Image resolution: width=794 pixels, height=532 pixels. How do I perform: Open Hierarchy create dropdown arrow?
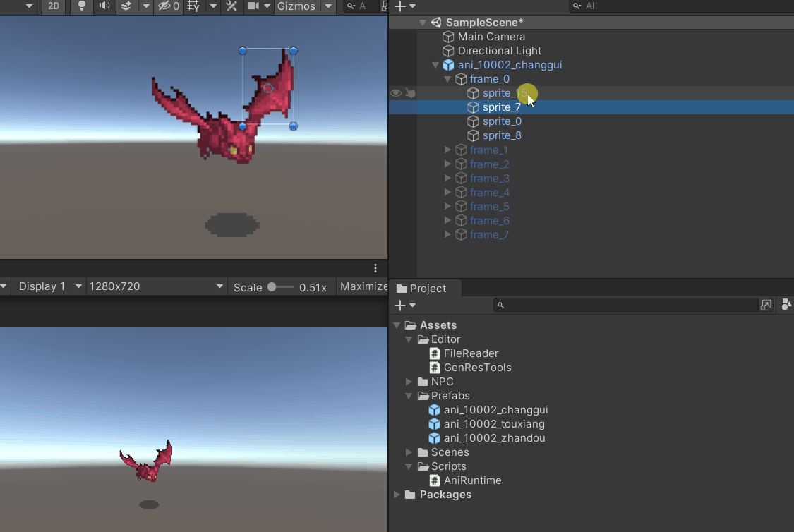point(413,6)
